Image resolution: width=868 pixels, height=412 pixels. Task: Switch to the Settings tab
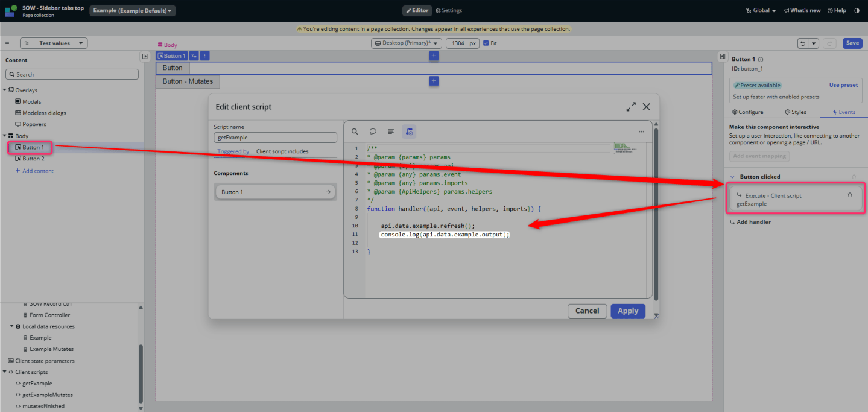click(x=449, y=10)
